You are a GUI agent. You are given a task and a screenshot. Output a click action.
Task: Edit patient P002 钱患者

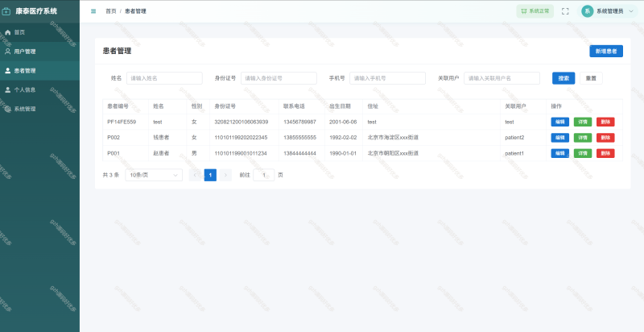pyautogui.click(x=559, y=138)
